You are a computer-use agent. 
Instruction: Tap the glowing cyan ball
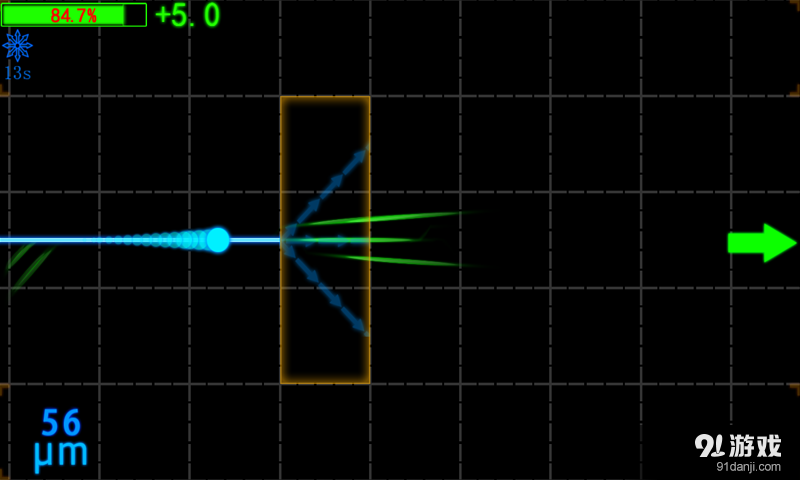click(x=217, y=240)
